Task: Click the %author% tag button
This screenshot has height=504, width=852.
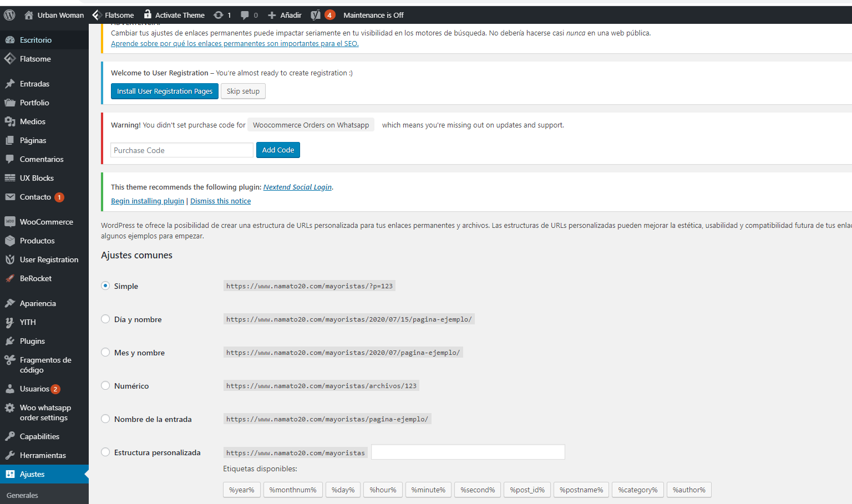Action: [x=689, y=490]
